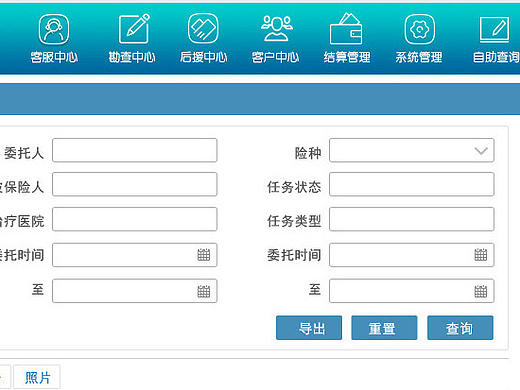Click the 客服中心 menu label
The width and height of the screenshot is (520, 390).
pos(54,57)
